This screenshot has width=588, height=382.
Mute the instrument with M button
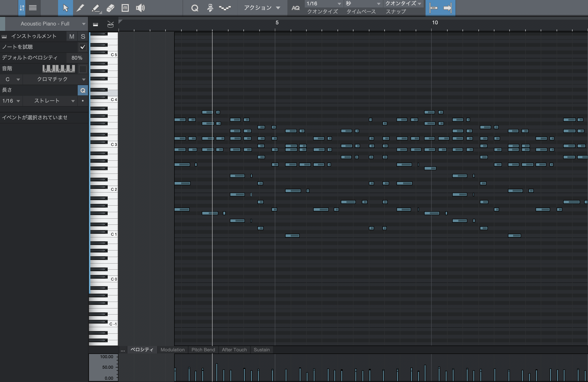click(x=72, y=36)
